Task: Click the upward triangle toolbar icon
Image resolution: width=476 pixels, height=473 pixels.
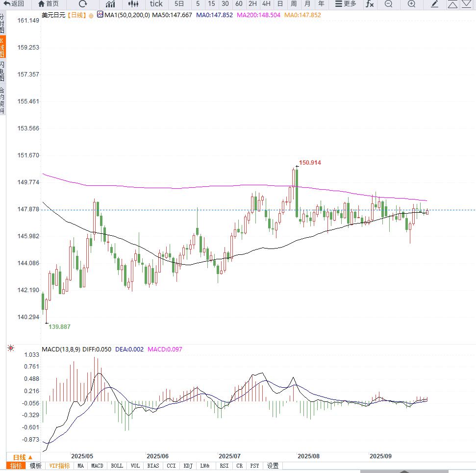Action: pyautogui.click(x=452, y=4)
